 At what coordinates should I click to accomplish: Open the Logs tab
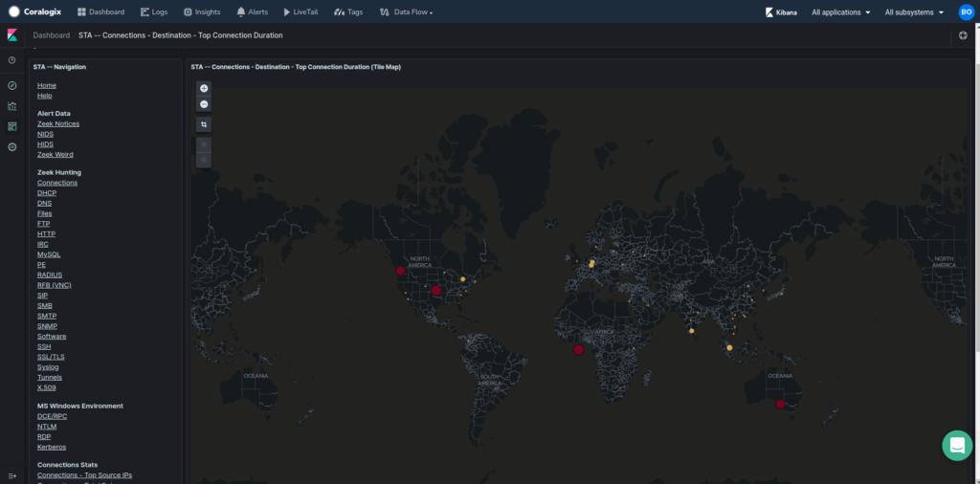(154, 11)
